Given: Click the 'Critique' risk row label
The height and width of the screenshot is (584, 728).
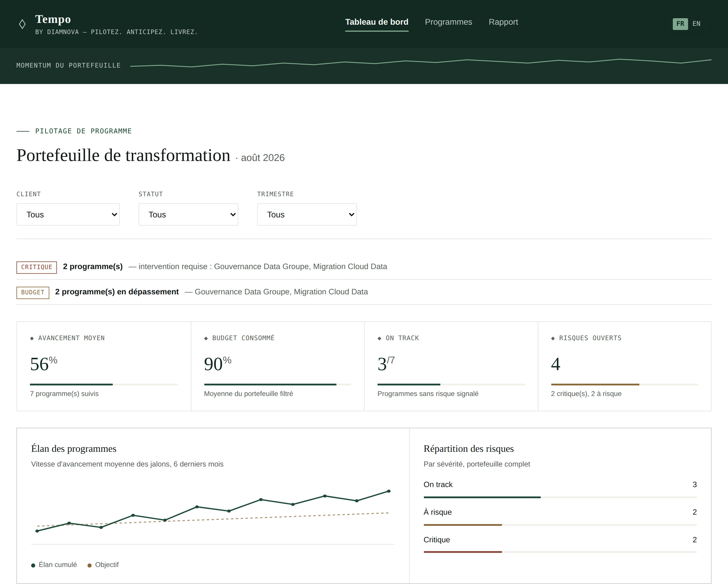Looking at the screenshot, I should click(437, 540).
